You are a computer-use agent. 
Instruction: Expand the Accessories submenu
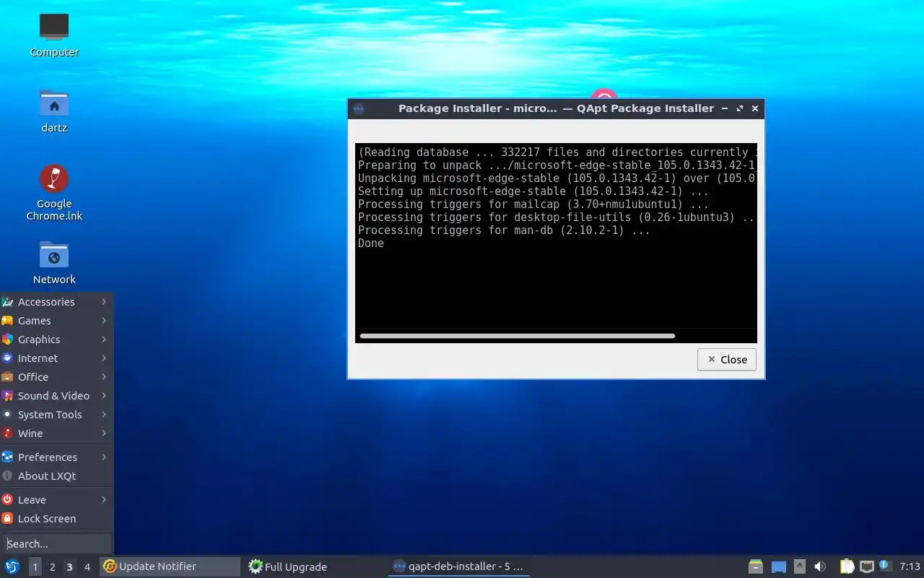click(x=56, y=302)
